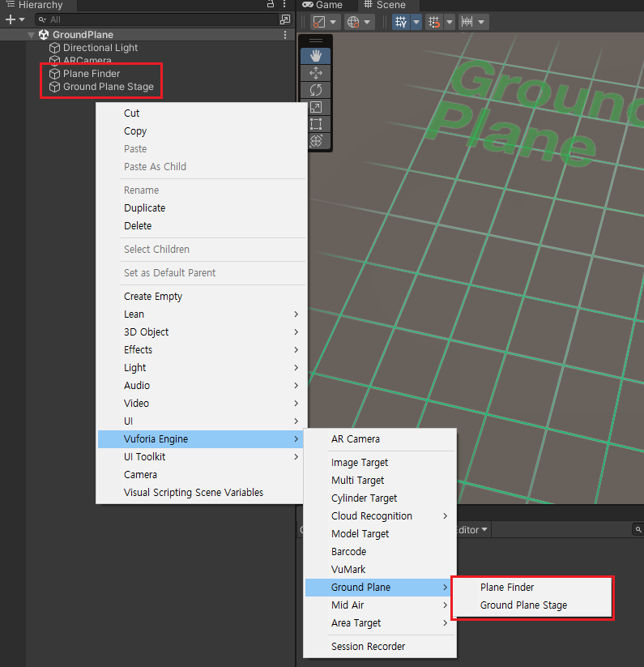Choose VuMark in Vuforia submenu
Image resolution: width=644 pixels, height=667 pixels.
pyautogui.click(x=380, y=570)
